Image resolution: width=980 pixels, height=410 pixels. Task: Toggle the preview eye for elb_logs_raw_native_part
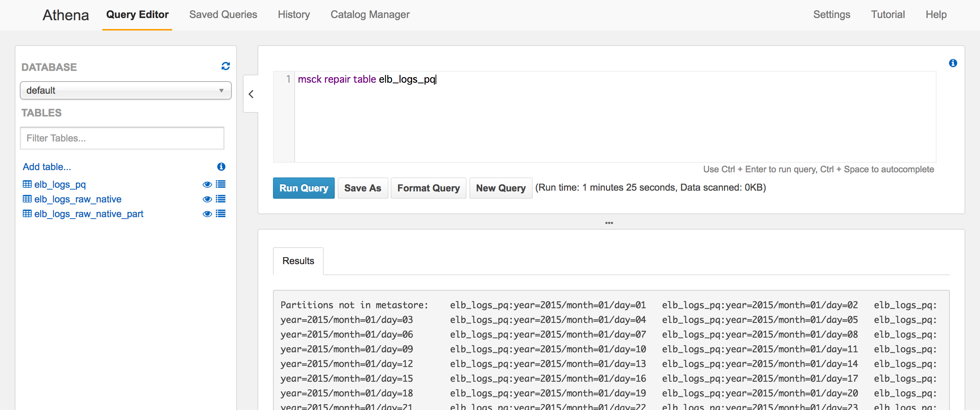(x=207, y=213)
